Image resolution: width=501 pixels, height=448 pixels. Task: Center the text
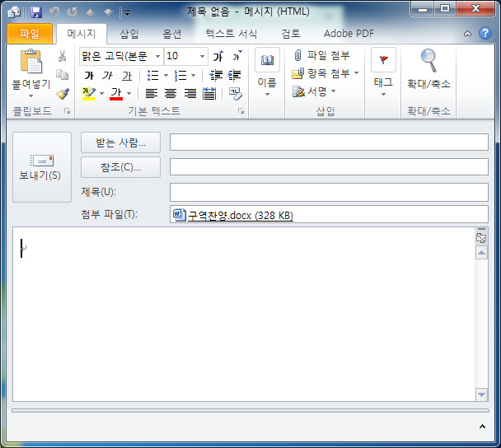tap(171, 94)
